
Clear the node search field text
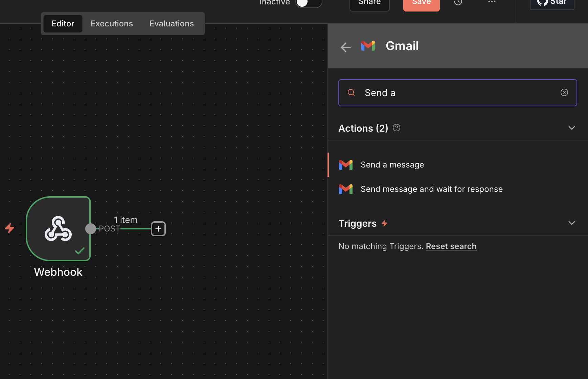[564, 92]
